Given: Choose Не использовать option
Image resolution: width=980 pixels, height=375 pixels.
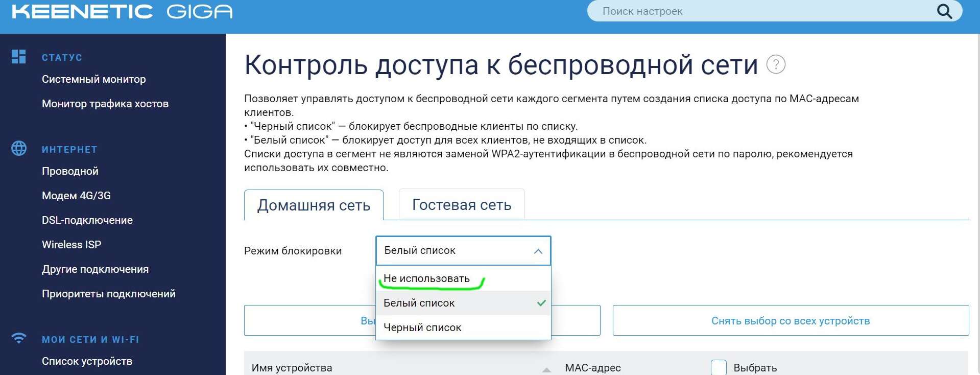Looking at the screenshot, I should click(x=463, y=278).
